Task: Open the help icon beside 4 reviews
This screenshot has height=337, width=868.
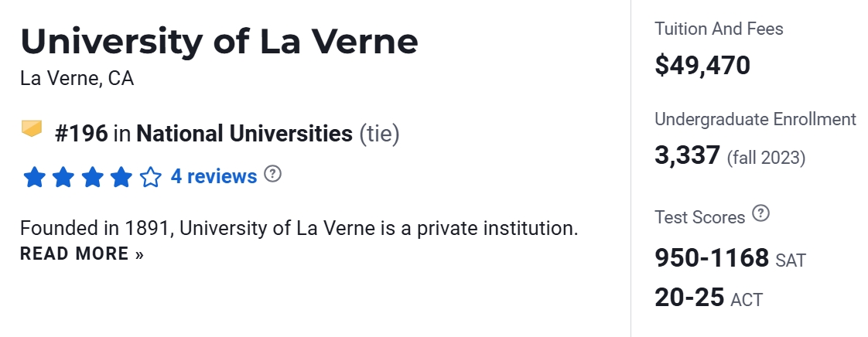Action: point(272,174)
